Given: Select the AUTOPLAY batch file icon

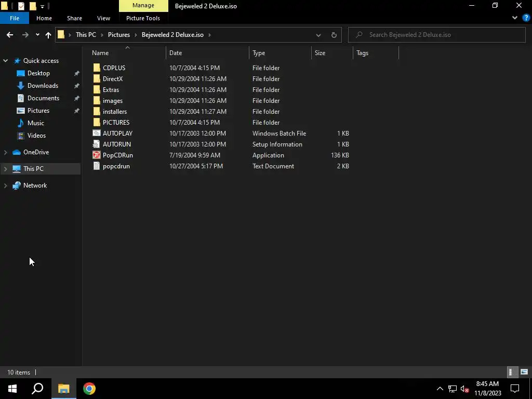Looking at the screenshot, I should point(97,133).
